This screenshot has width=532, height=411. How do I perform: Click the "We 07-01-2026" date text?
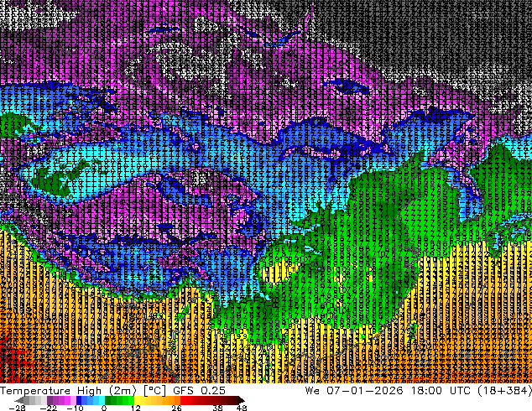click(354, 391)
